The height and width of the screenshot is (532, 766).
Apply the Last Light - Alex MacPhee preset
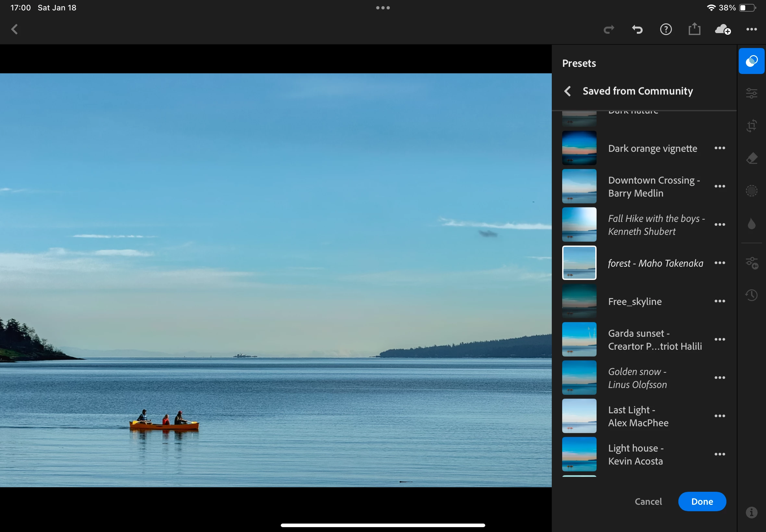[x=637, y=416]
